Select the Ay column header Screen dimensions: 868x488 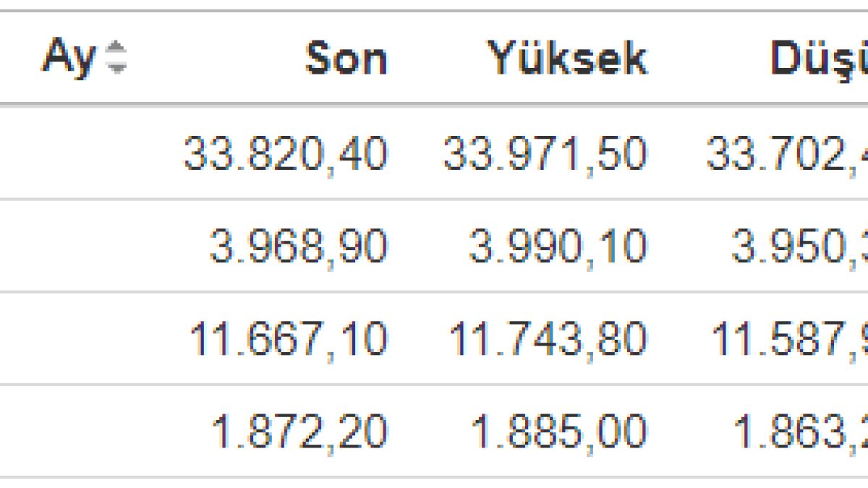(69, 57)
